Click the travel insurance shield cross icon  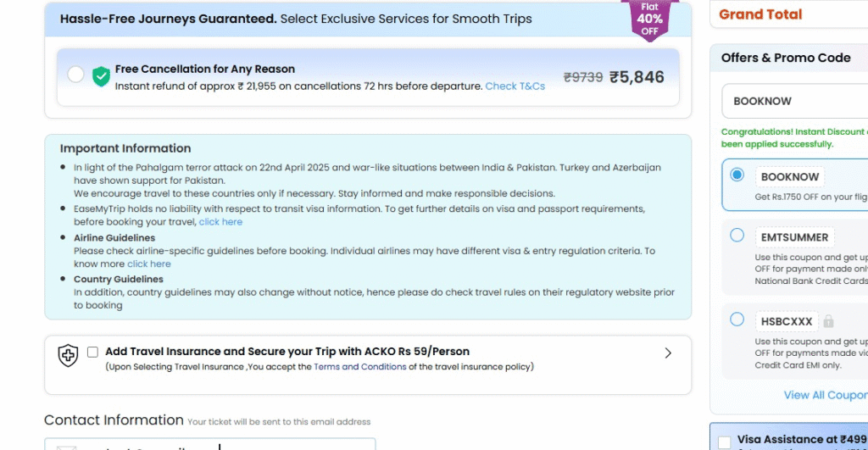(68, 355)
